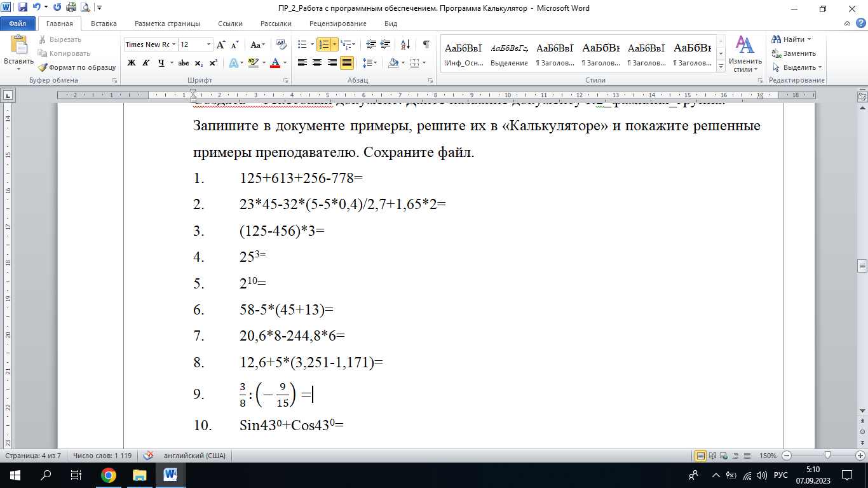Switch to Page Layout (Разметка страницы) tab
The height and width of the screenshot is (488, 868).
(x=167, y=24)
